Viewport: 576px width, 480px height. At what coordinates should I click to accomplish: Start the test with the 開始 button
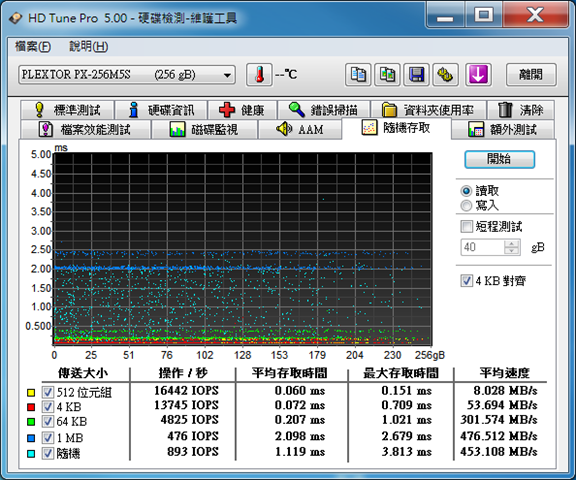click(x=499, y=159)
